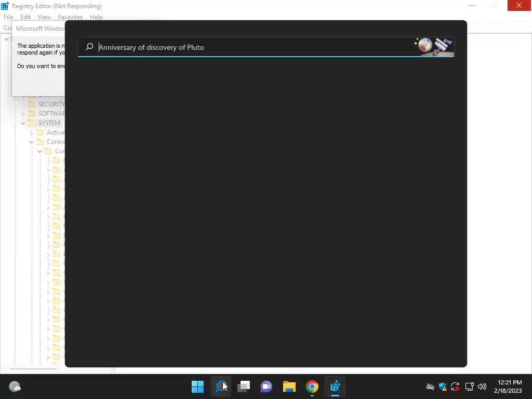Screen dimensions: 532x399
Task: Expand the SOFTWARE key chevron
Action: click(x=23, y=114)
